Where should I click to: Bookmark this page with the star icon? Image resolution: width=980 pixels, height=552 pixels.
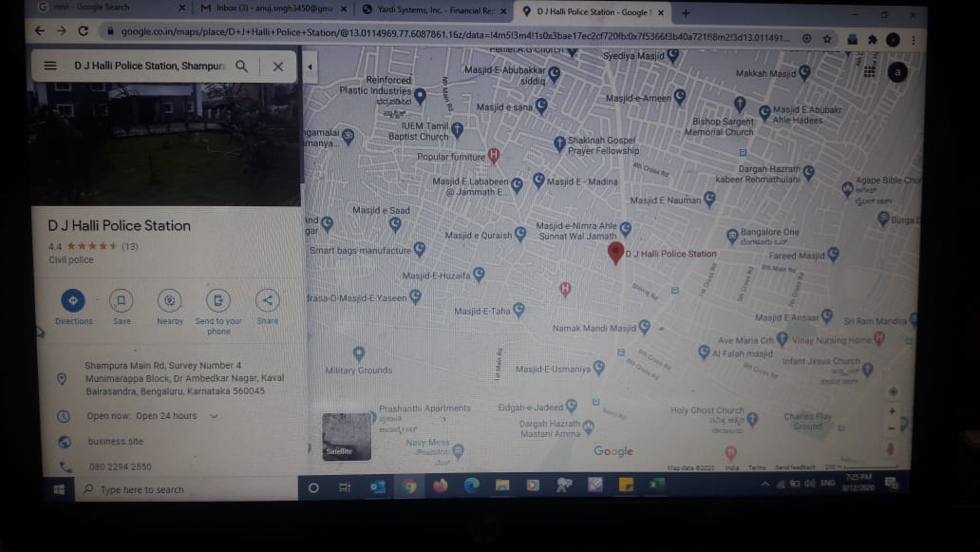coord(827,39)
